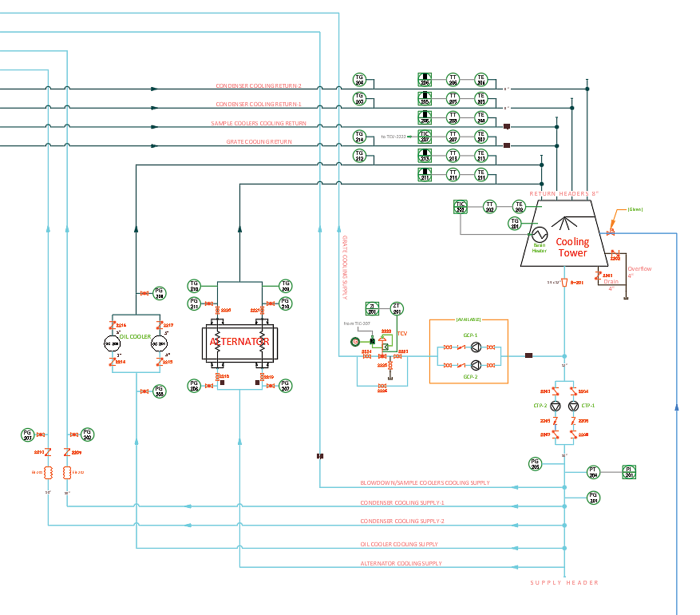Click BLOWDOWN/SAMPLE COOLERS COOLING SUPPLY label

click(x=425, y=483)
